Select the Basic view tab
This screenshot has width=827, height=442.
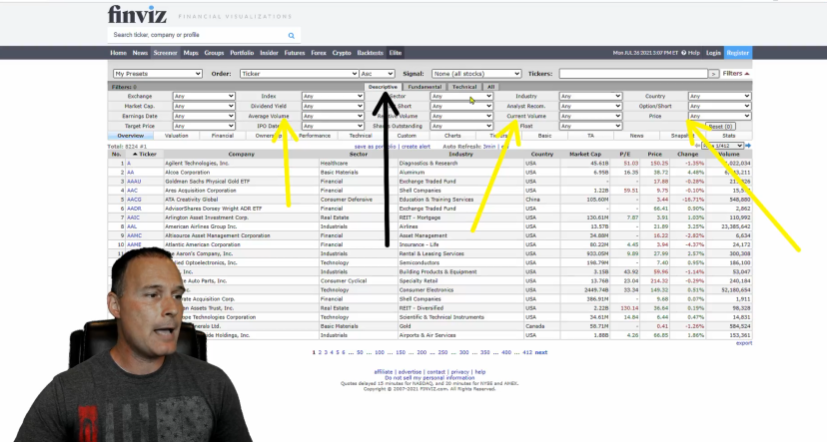point(545,136)
